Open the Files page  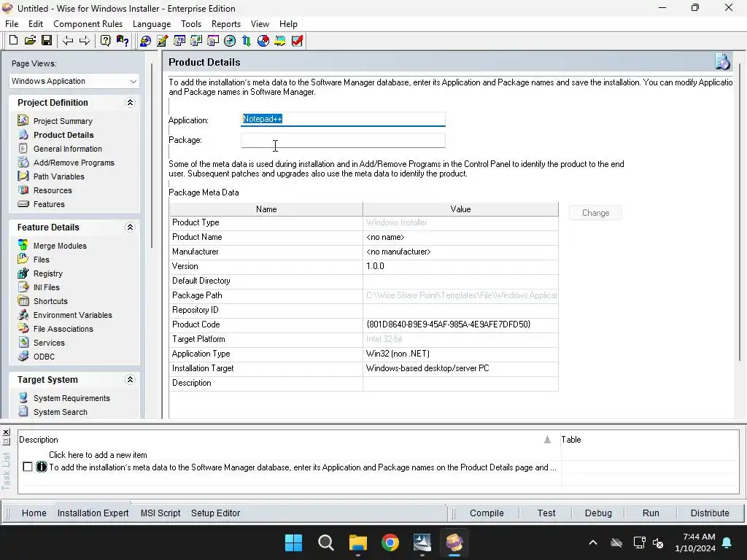coord(42,260)
